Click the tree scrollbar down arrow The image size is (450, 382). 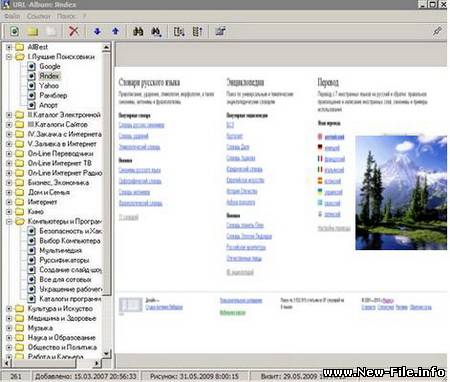tap(106, 354)
